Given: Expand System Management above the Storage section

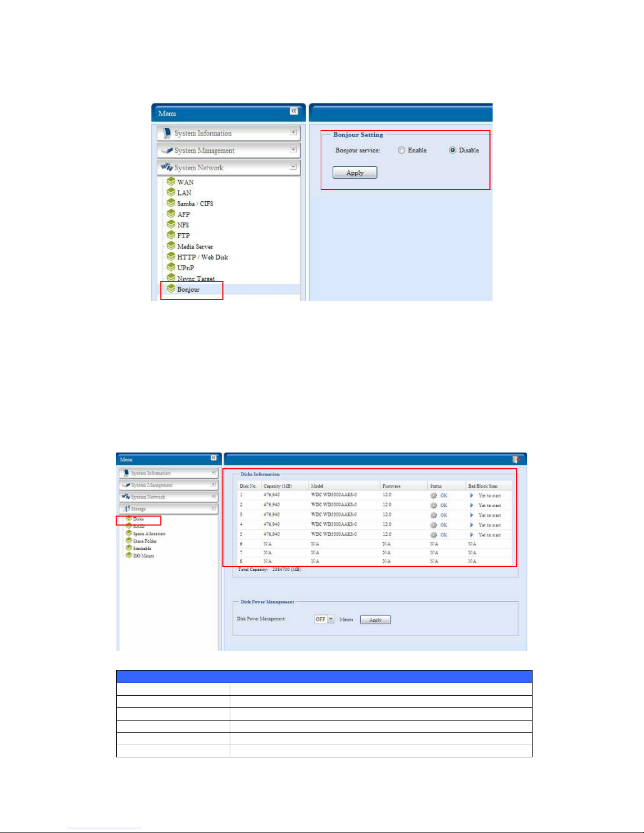Looking at the screenshot, I should (213, 485).
